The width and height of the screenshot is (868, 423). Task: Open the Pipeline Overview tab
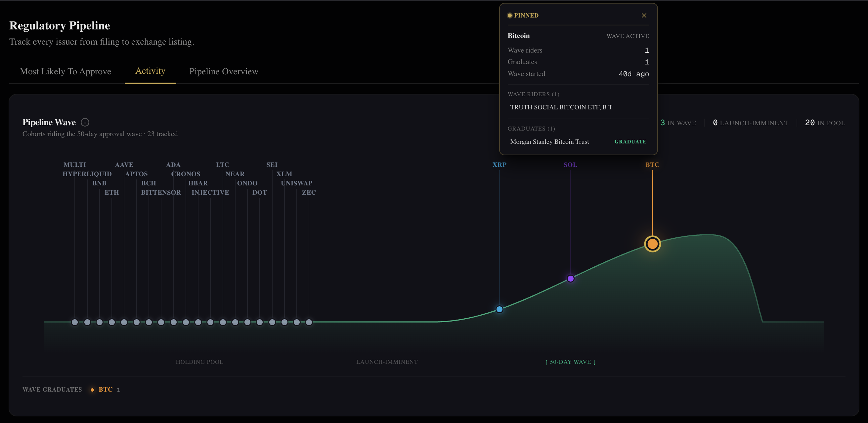pos(224,71)
